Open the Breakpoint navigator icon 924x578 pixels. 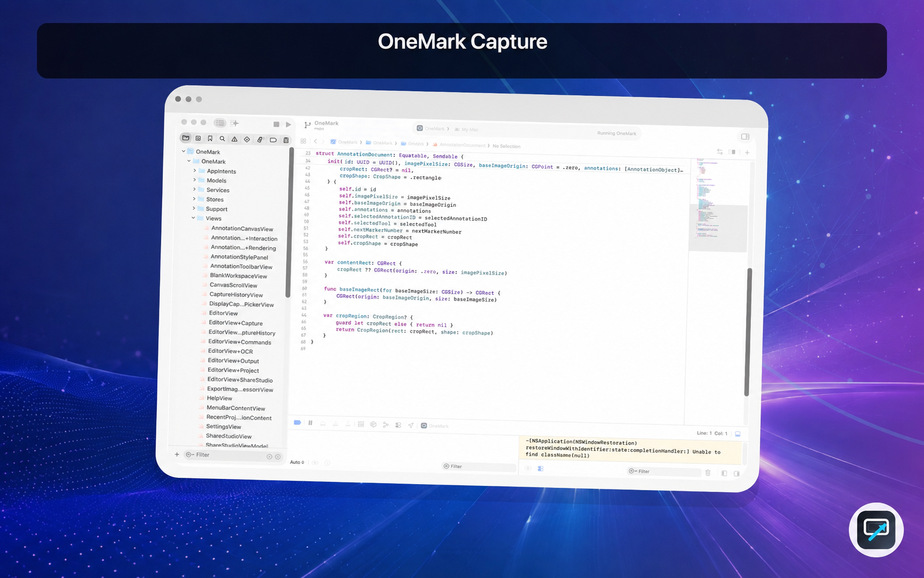click(x=273, y=140)
